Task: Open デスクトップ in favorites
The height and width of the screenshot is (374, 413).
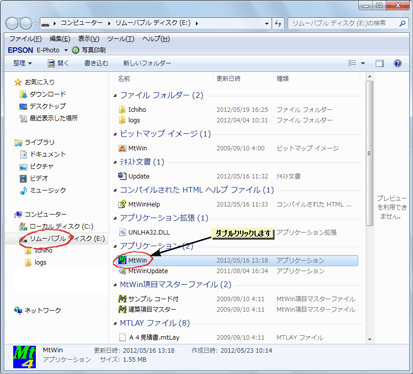Action: (x=43, y=106)
